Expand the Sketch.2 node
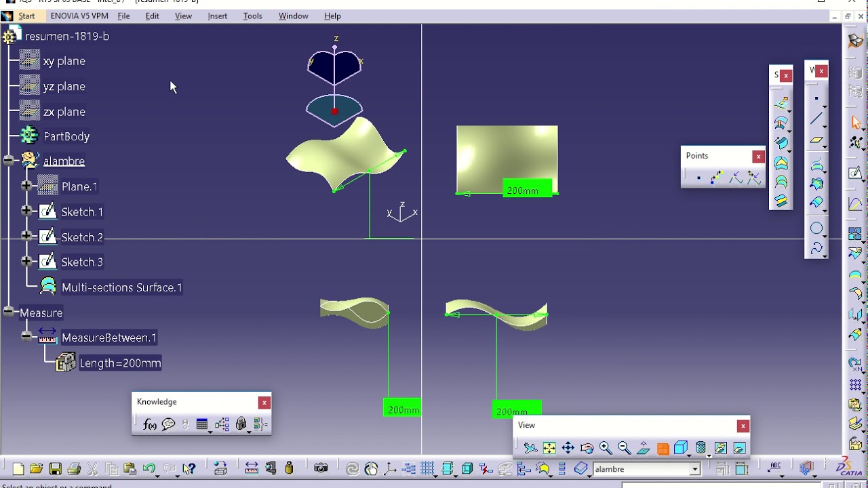Viewport: 868px width, 488px height. point(26,236)
